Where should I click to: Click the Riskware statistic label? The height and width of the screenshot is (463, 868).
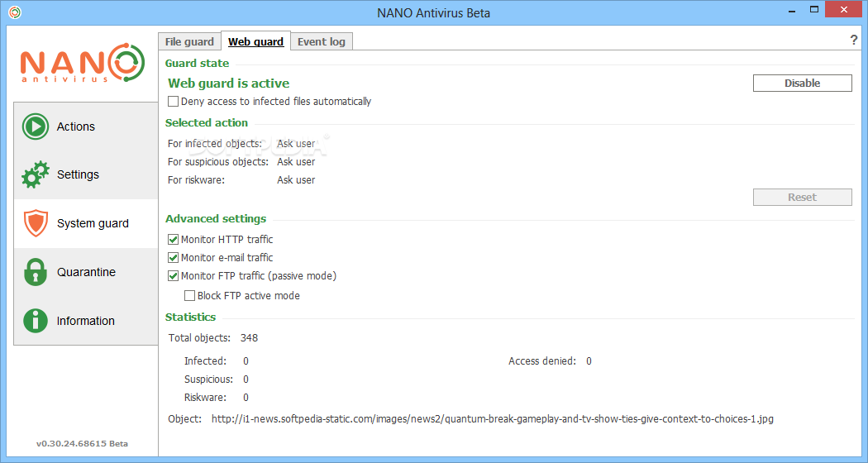click(205, 398)
